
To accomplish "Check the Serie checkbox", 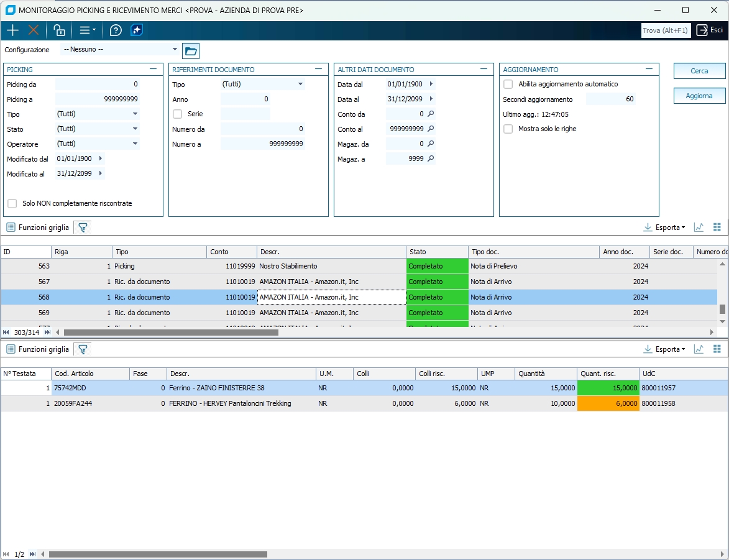I will coord(178,114).
